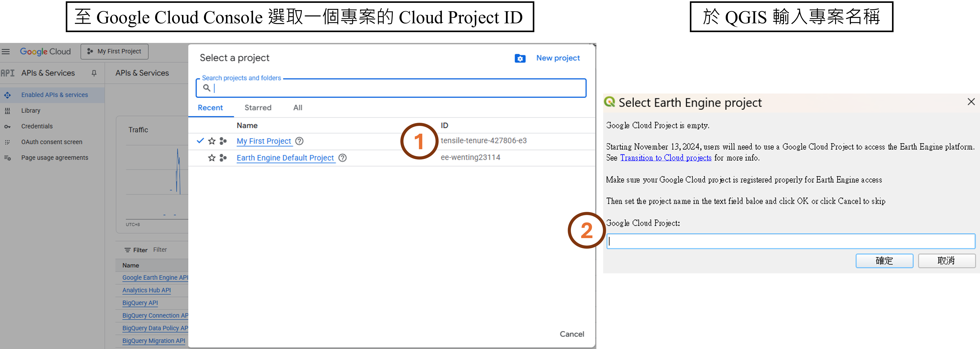Open BigQuery Migration API link
Screen dimensions: 980x349
154,341
